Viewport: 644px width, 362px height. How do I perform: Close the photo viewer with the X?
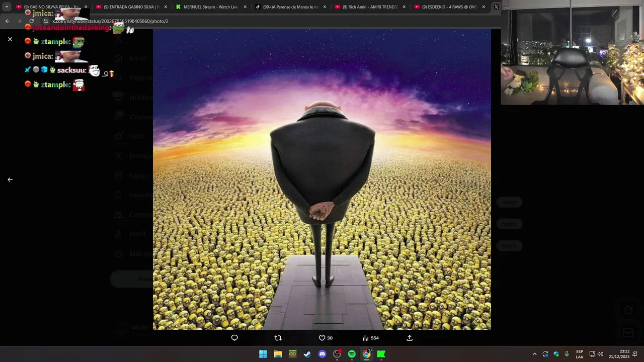click(10, 39)
